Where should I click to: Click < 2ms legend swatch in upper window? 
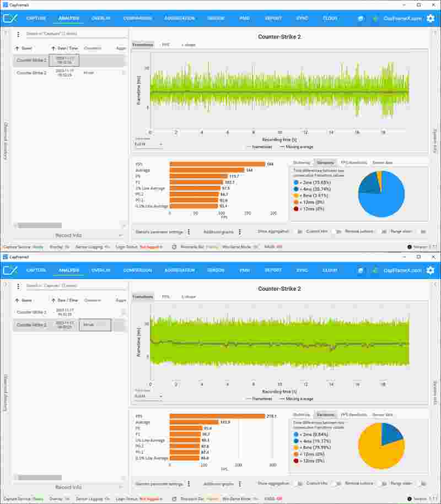[296, 182]
